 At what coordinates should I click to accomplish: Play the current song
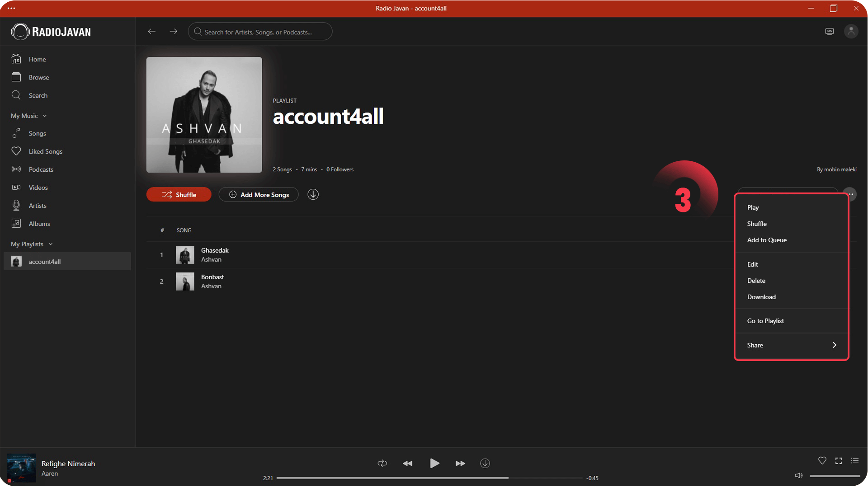coord(434,463)
